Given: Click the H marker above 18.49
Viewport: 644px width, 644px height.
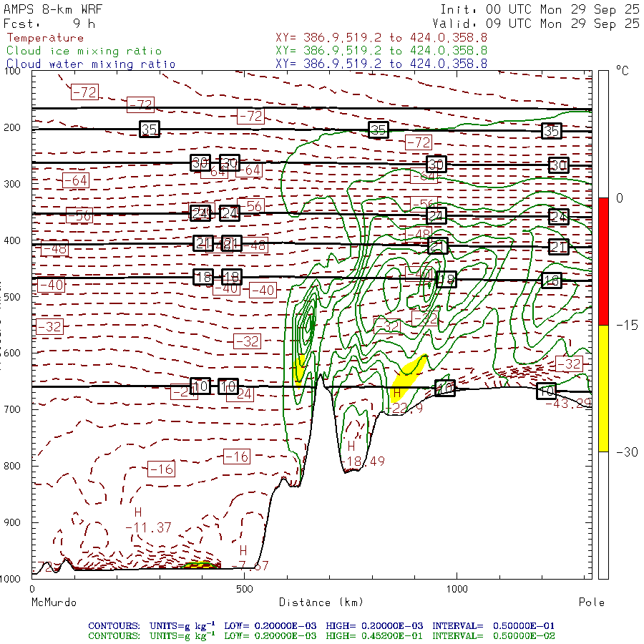Looking at the screenshot, I should click(351, 446).
